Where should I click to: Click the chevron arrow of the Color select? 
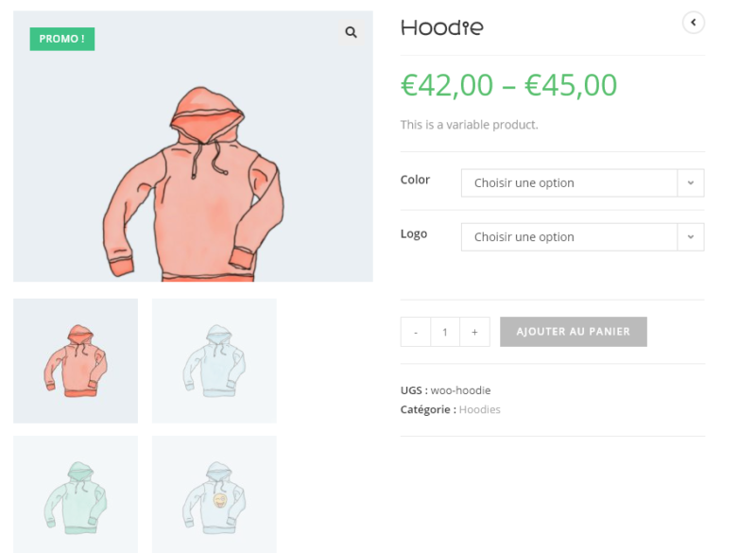click(691, 183)
